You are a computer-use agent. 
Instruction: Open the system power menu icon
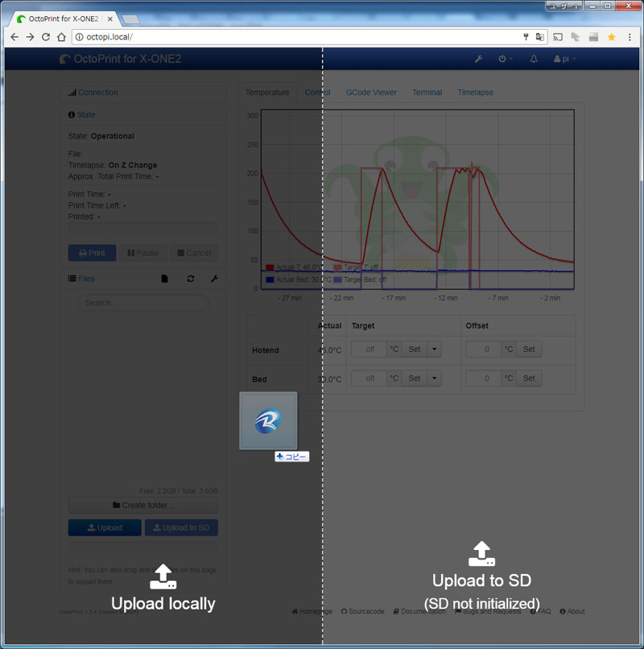pyautogui.click(x=505, y=59)
